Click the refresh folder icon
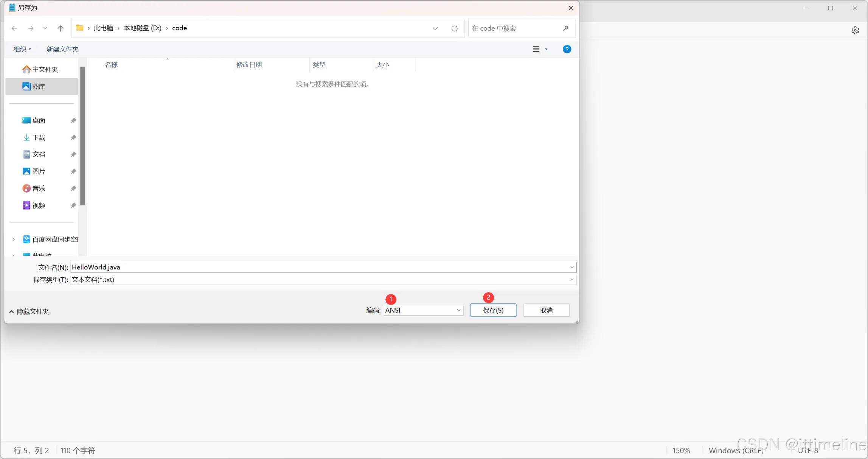The width and height of the screenshot is (868, 459). point(455,28)
